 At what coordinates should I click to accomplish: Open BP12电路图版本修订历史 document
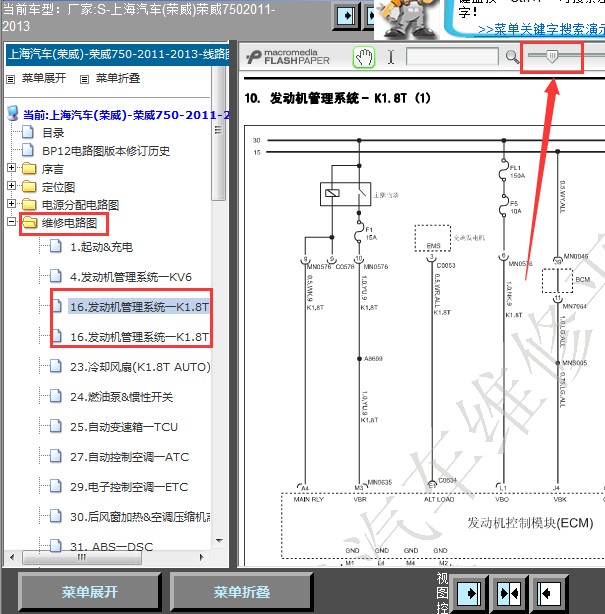[106, 151]
